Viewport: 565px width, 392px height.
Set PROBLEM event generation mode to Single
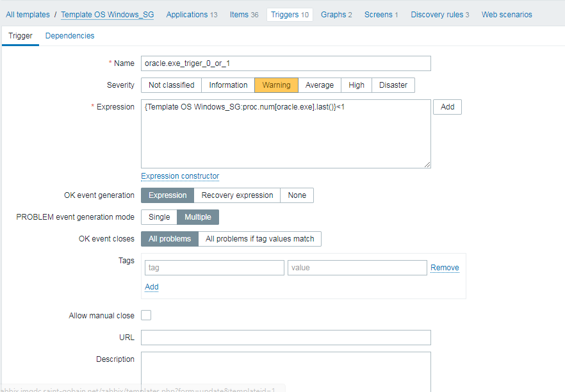(160, 217)
